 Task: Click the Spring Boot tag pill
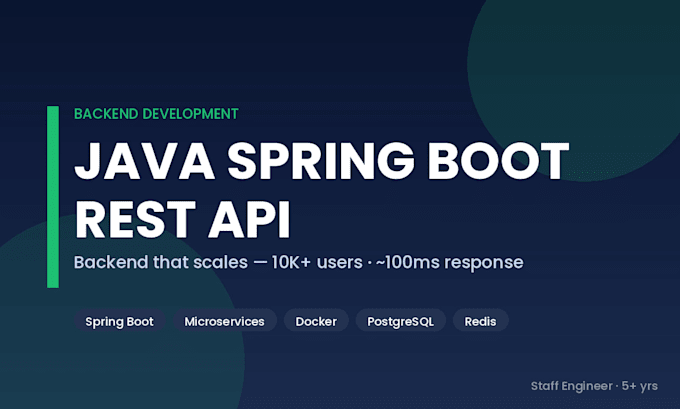click(x=119, y=321)
